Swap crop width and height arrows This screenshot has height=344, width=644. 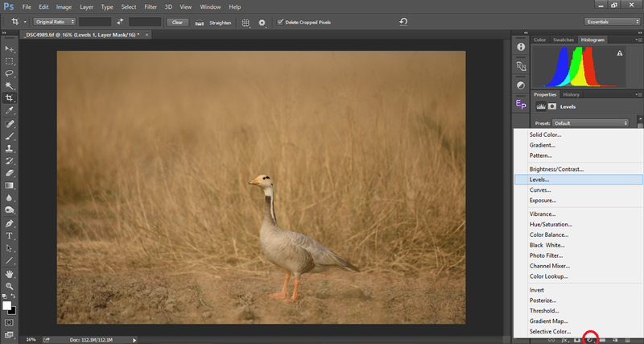(x=120, y=22)
